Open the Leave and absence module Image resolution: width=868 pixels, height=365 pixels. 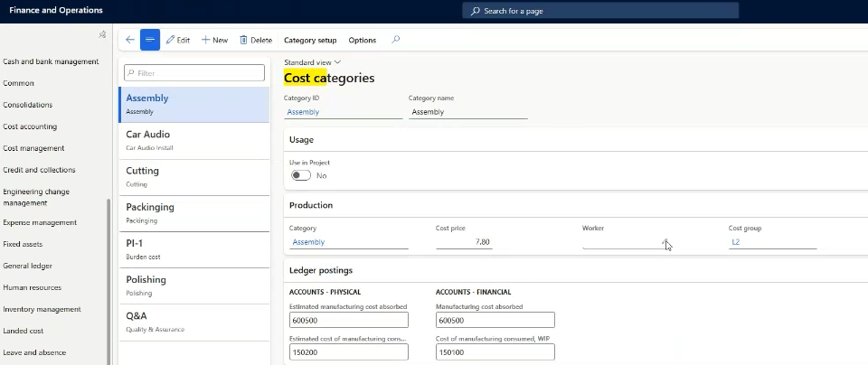click(x=34, y=352)
